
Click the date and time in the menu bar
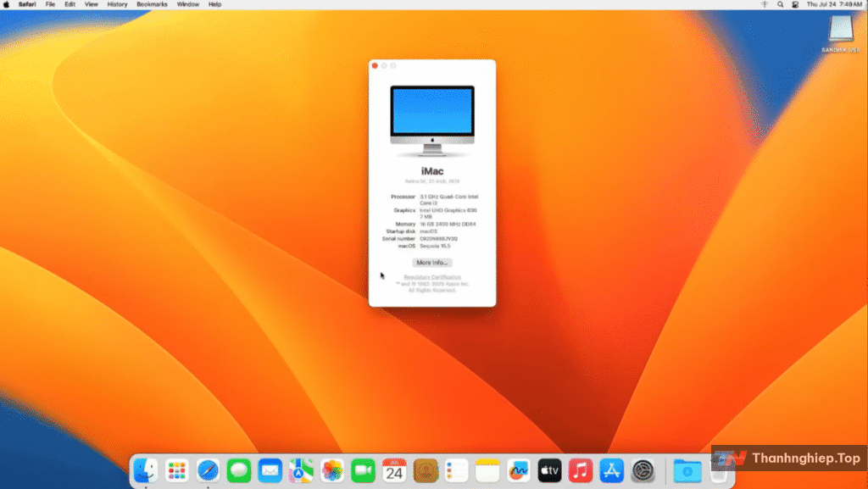[x=834, y=4]
